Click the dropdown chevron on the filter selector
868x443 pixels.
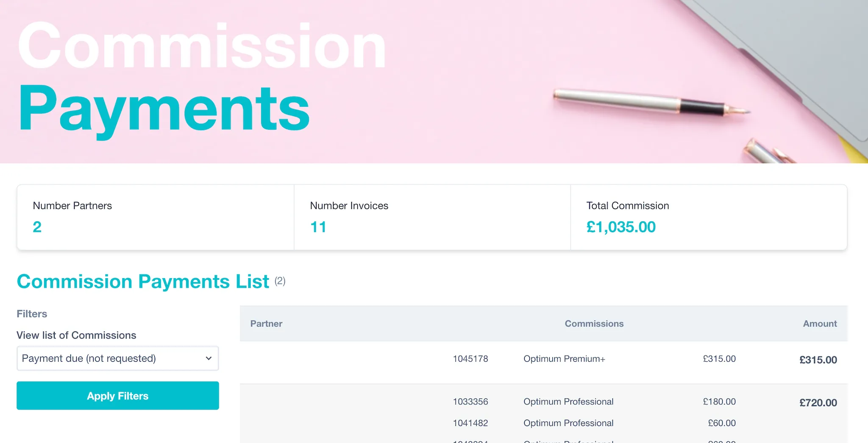click(x=209, y=358)
